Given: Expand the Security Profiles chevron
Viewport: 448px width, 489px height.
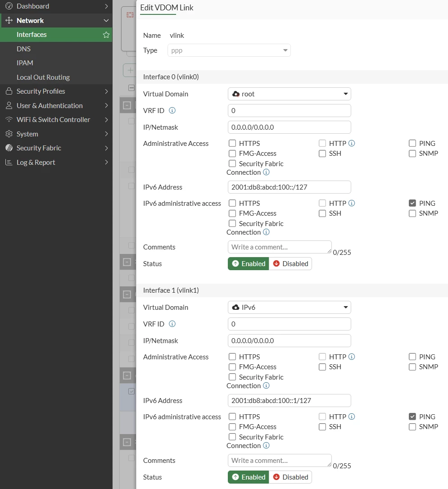Looking at the screenshot, I should click(x=106, y=91).
